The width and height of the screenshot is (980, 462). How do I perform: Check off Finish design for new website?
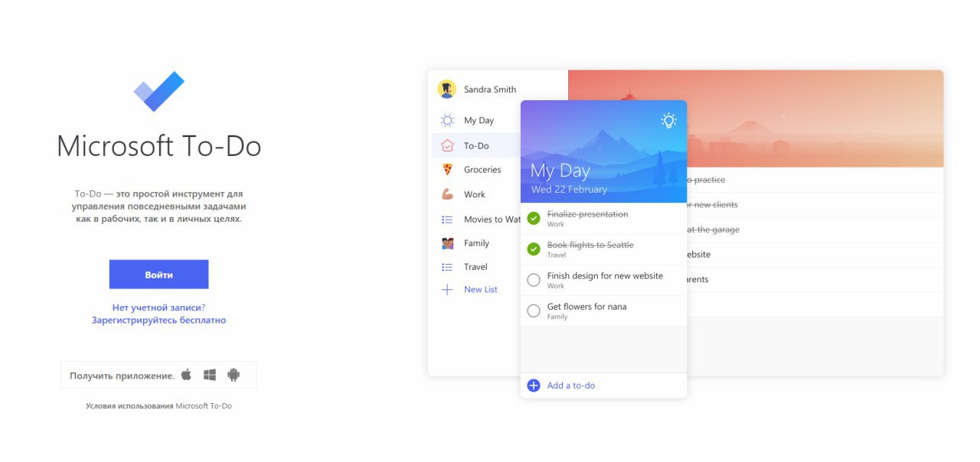534,280
